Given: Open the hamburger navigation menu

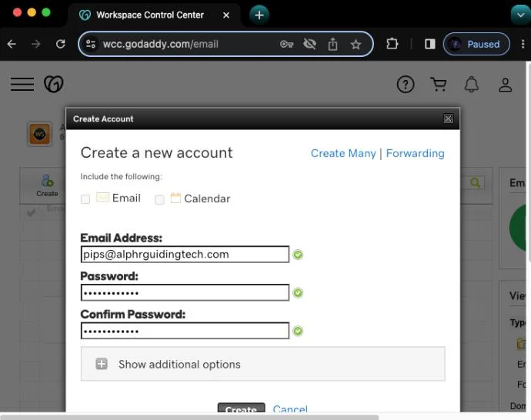Looking at the screenshot, I should [x=22, y=85].
